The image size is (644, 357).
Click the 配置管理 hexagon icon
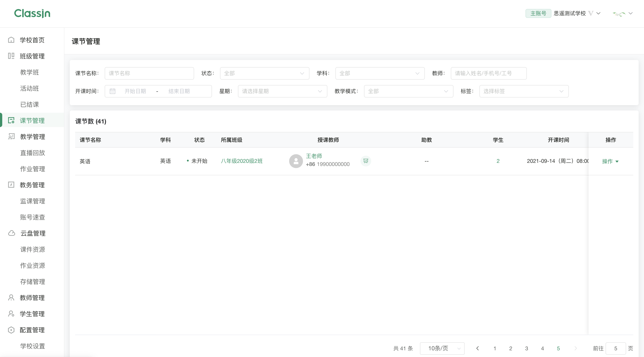pos(11,330)
